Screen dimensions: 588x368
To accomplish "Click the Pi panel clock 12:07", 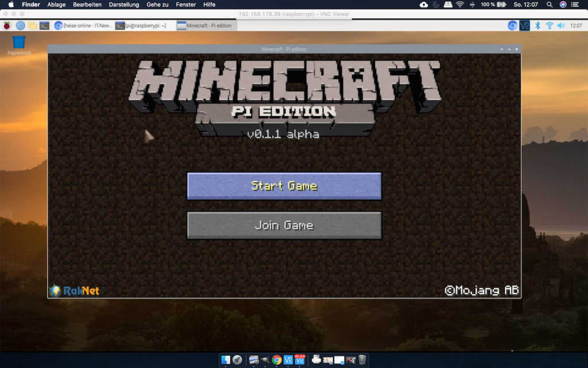I will [576, 25].
